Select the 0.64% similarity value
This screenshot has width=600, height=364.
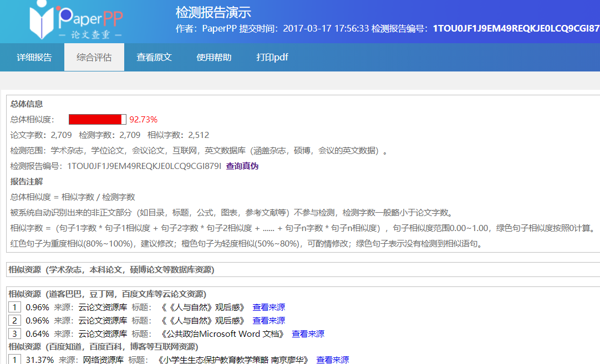[38, 334]
